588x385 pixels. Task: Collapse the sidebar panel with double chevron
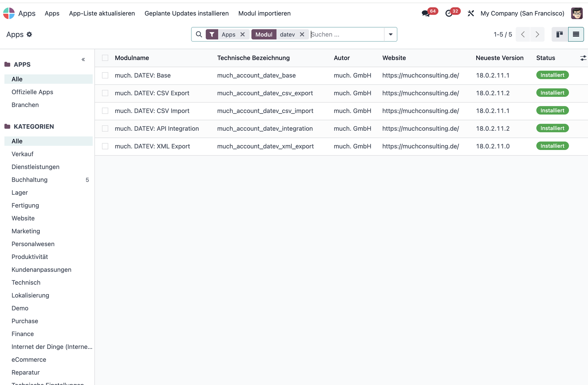[83, 59]
